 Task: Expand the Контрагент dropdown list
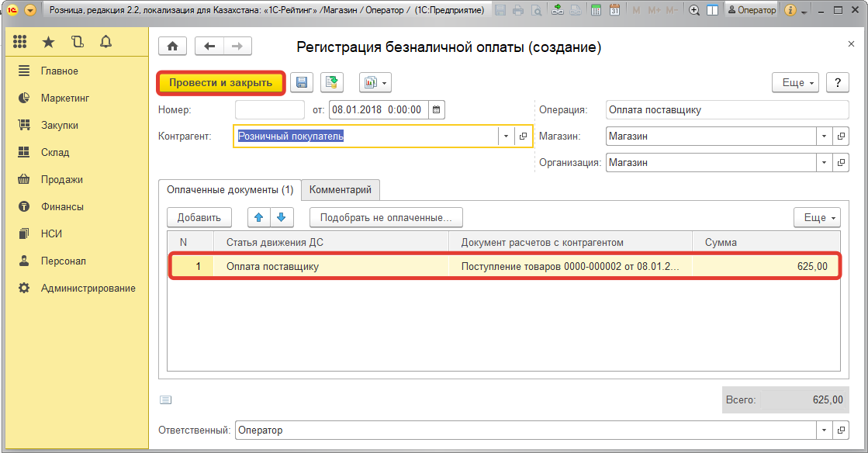pos(506,137)
